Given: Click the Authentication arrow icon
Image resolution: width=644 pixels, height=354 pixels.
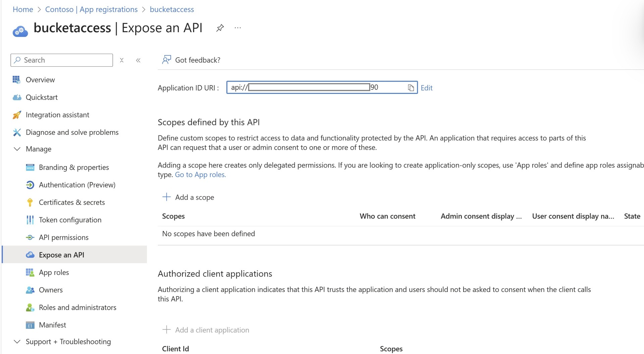Looking at the screenshot, I should [30, 185].
